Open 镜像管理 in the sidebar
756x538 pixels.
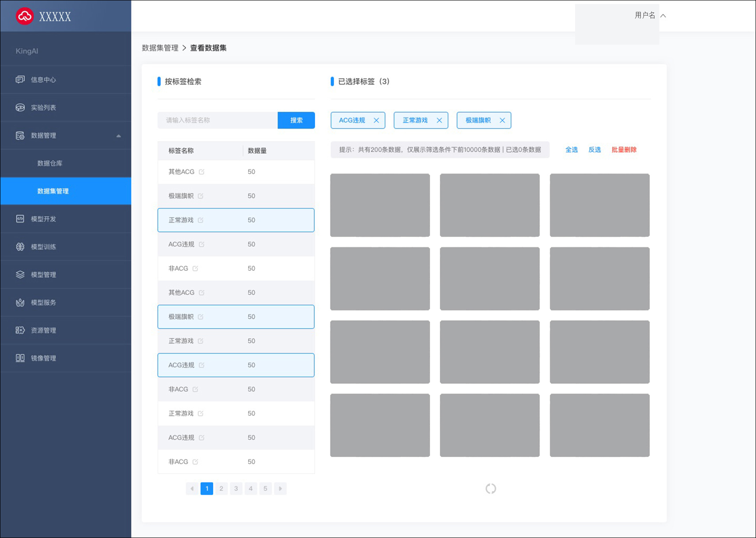click(x=66, y=358)
